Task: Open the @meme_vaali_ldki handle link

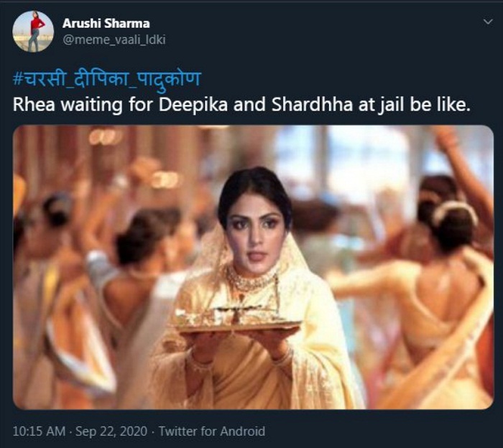Action: tap(114, 39)
